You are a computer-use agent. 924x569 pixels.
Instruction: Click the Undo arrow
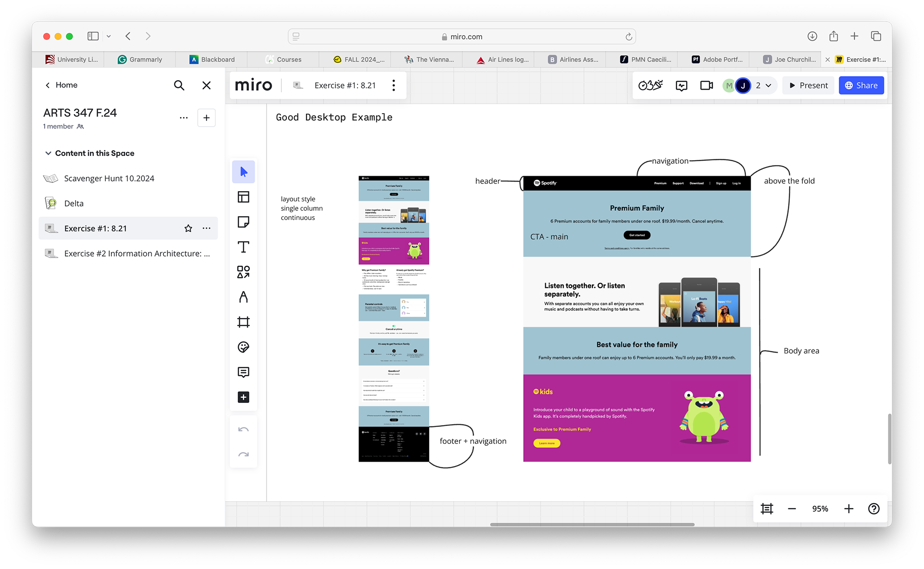tap(244, 429)
